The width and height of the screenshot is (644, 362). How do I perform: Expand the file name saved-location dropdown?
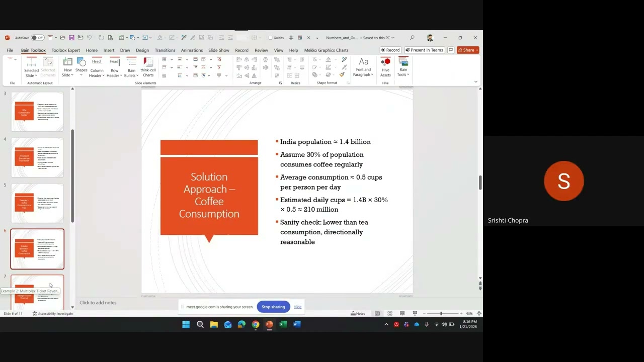392,38
